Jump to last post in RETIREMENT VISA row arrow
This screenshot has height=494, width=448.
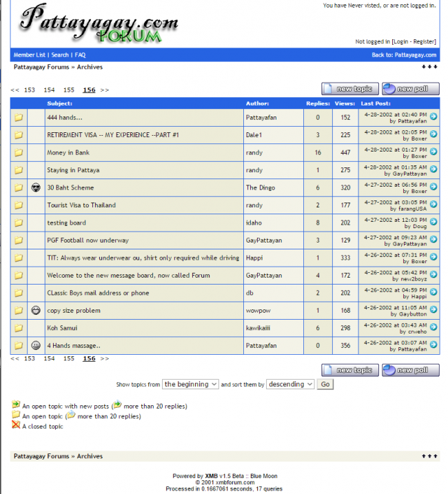434,134
